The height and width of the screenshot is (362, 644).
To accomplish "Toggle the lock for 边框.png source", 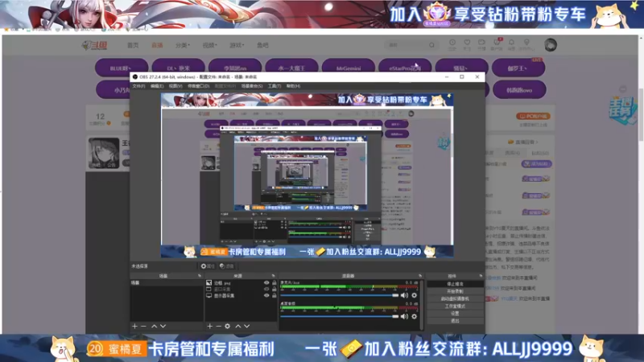I will [x=275, y=283].
